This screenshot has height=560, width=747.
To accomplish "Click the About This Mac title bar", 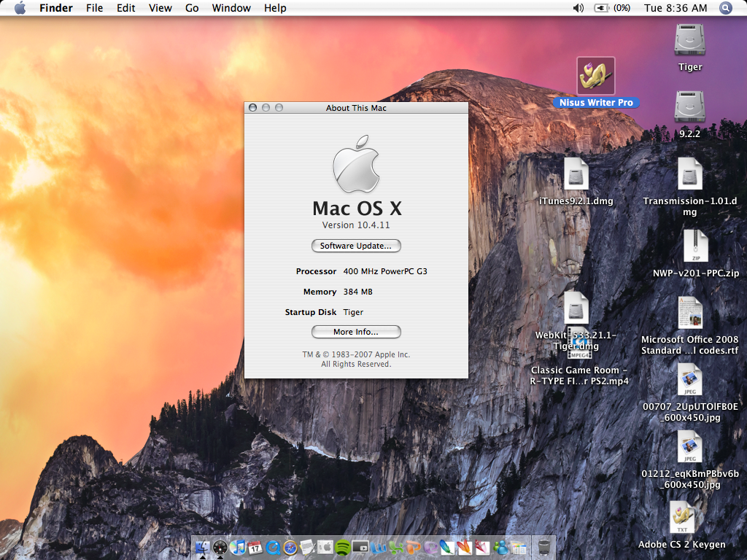I will click(x=356, y=108).
